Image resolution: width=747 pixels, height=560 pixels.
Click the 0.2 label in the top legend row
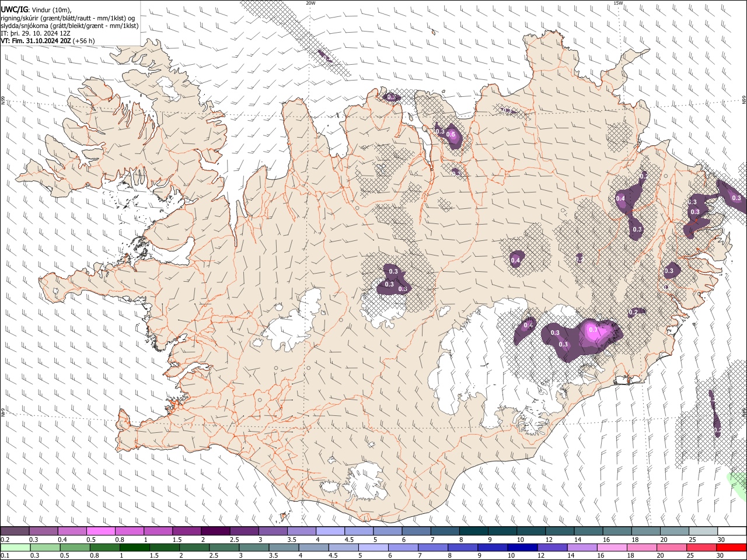pos(5,540)
